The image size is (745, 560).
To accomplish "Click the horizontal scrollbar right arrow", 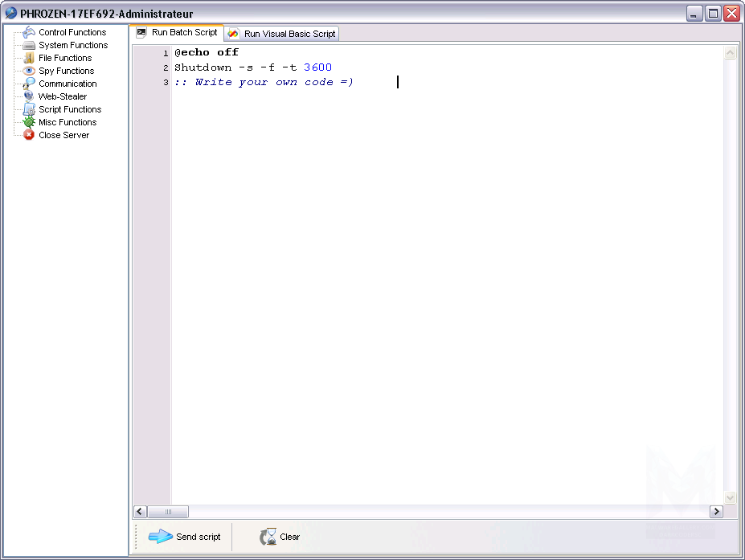I will click(716, 512).
